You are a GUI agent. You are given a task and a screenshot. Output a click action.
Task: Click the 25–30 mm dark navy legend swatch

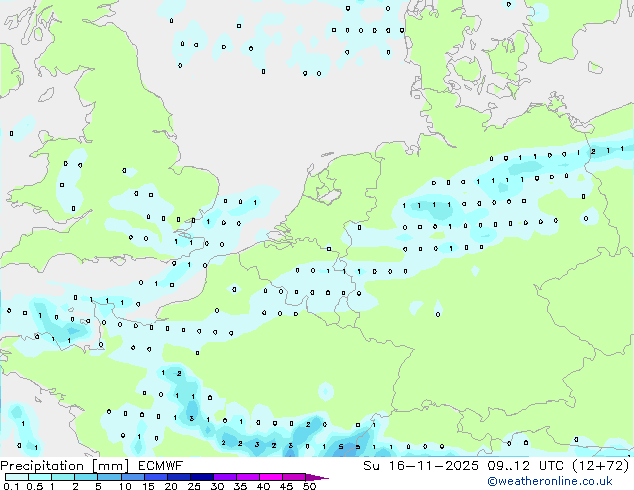tap(202, 477)
